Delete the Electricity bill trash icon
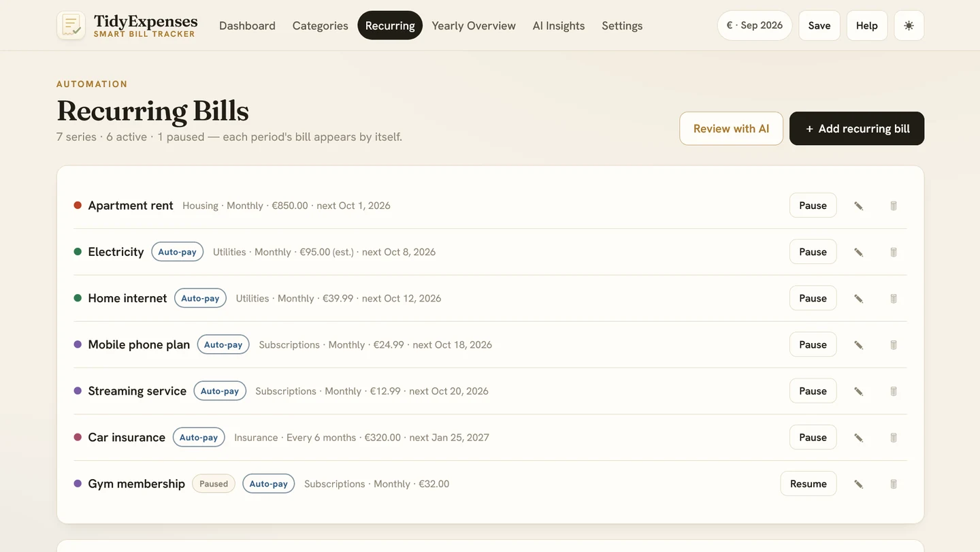Image resolution: width=980 pixels, height=552 pixels. click(894, 252)
